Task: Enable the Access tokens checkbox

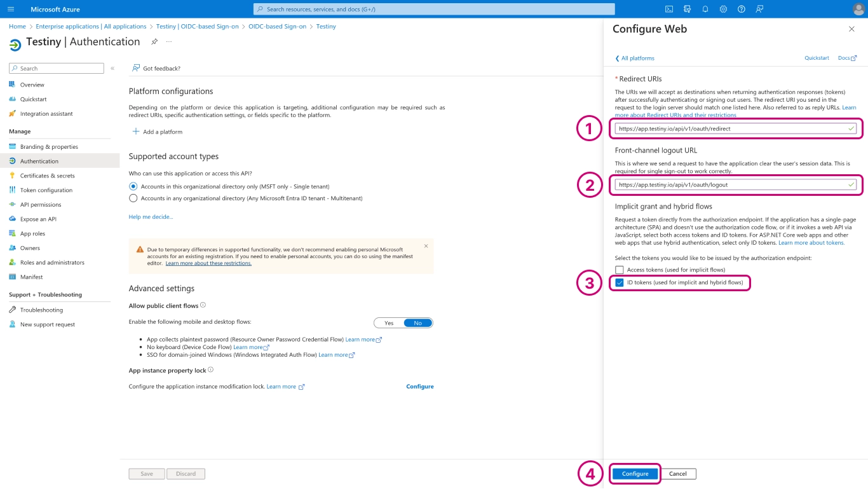Action: point(620,270)
